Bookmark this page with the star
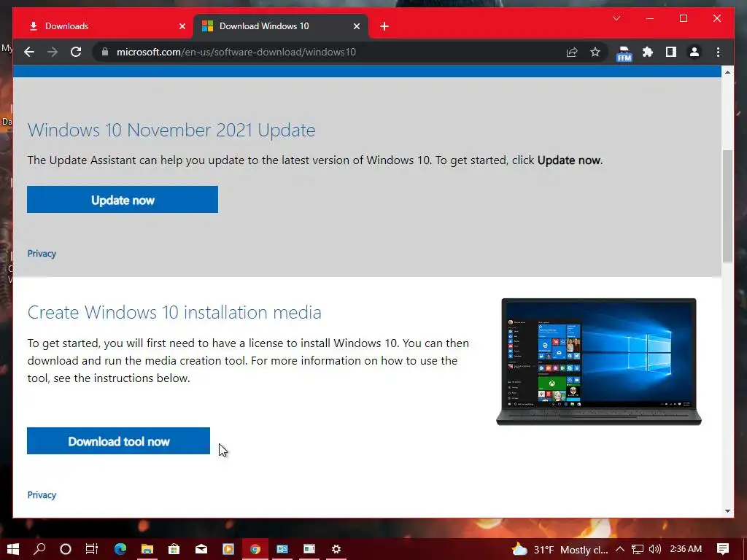Viewport: 747px width, 560px height. coord(595,52)
